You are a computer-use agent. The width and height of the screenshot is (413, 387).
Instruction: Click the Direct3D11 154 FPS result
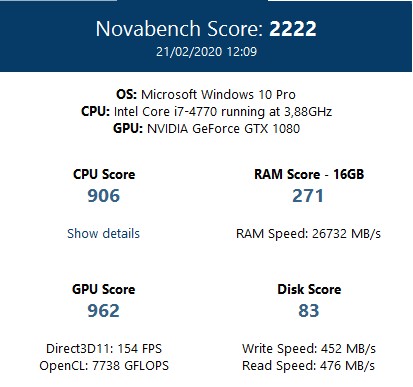(104, 349)
